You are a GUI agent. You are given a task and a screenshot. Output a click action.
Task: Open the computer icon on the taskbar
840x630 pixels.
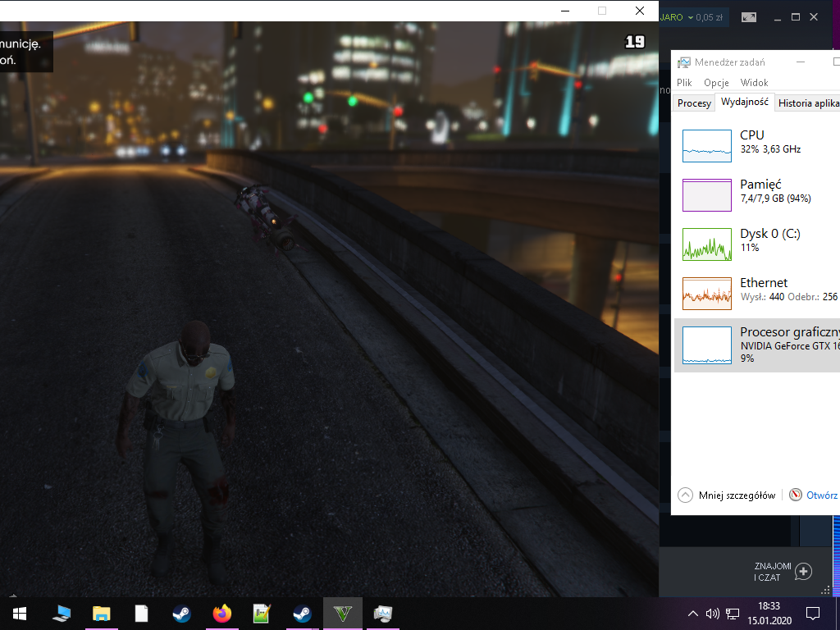[62, 614]
